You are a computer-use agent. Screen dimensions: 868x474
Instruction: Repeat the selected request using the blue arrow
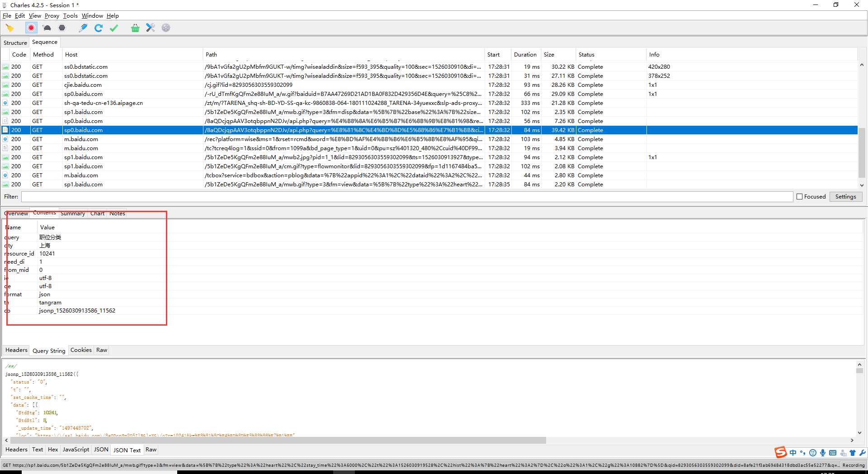[x=98, y=28]
